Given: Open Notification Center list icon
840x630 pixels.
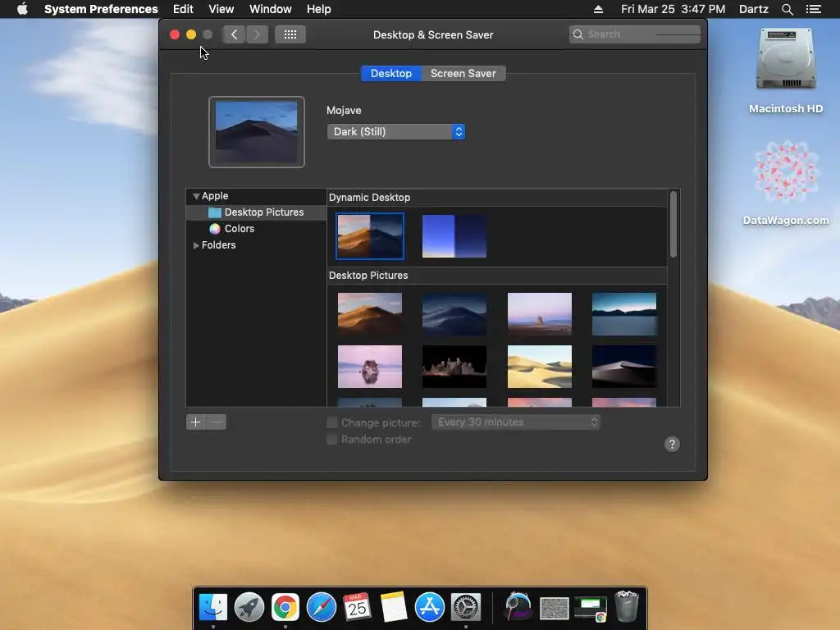Looking at the screenshot, I should (x=813, y=9).
